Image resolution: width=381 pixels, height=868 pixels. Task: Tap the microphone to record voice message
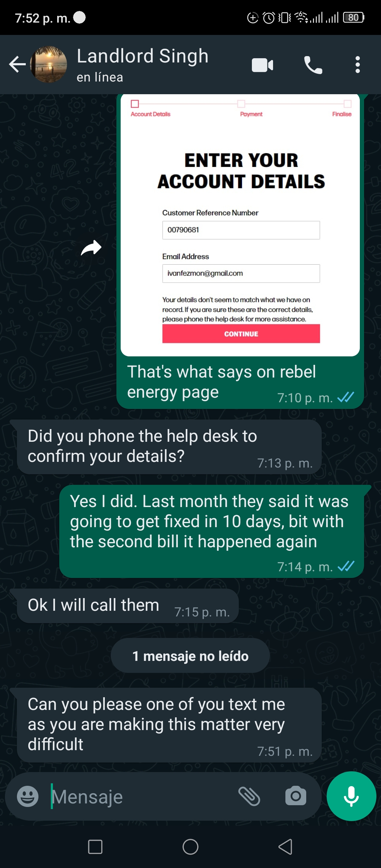point(351,796)
